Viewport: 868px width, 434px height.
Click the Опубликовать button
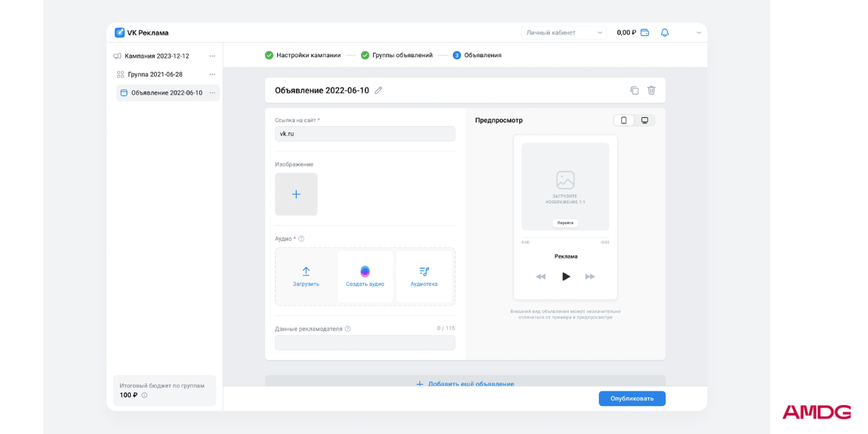click(x=631, y=399)
